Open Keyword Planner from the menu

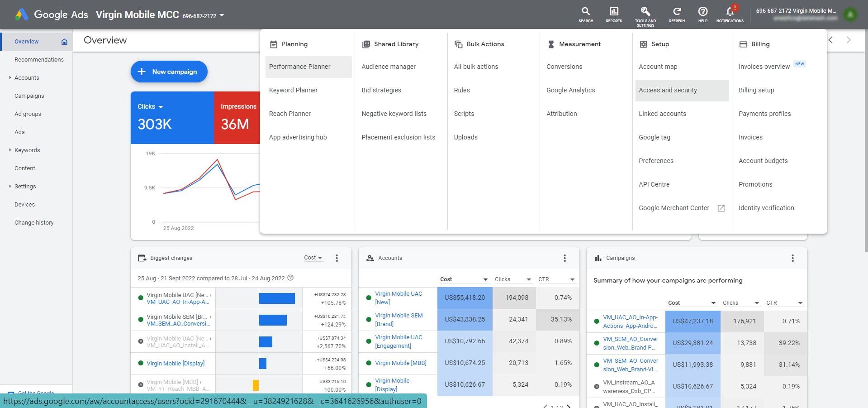click(293, 90)
